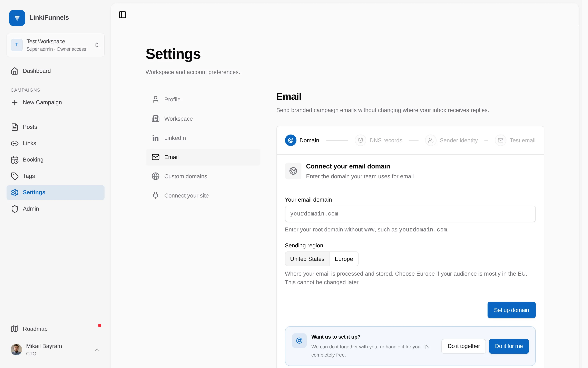588x368 pixels.
Task: Click the email domain input field
Action: (410, 214)
